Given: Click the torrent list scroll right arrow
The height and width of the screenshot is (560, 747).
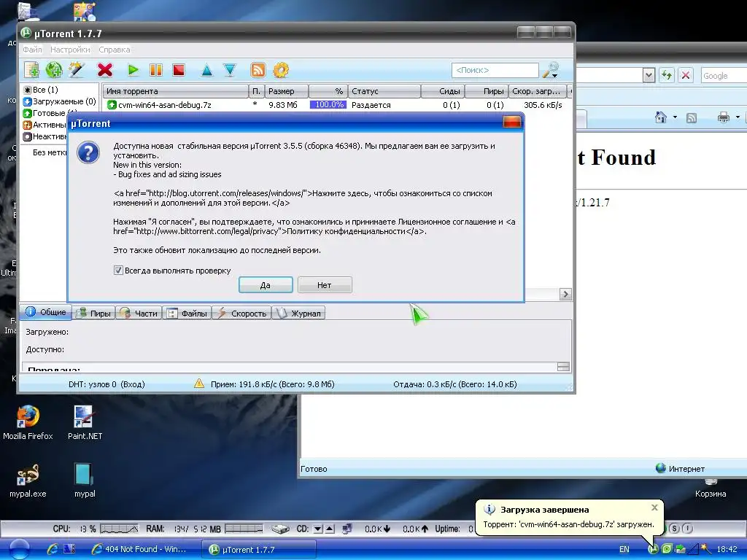Looking at the screenshot, I should [x=565, y=295].
